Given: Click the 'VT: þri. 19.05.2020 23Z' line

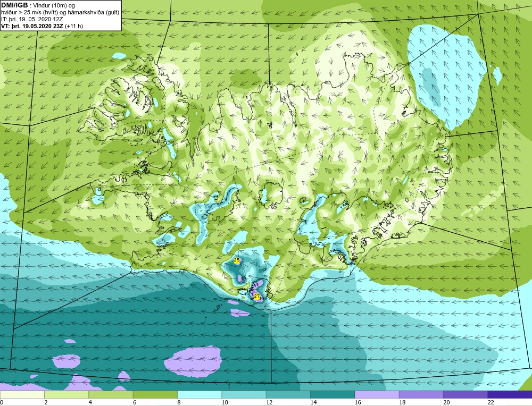Looking at the screenshot, I should pyautogui.click(x=42, y=26).
